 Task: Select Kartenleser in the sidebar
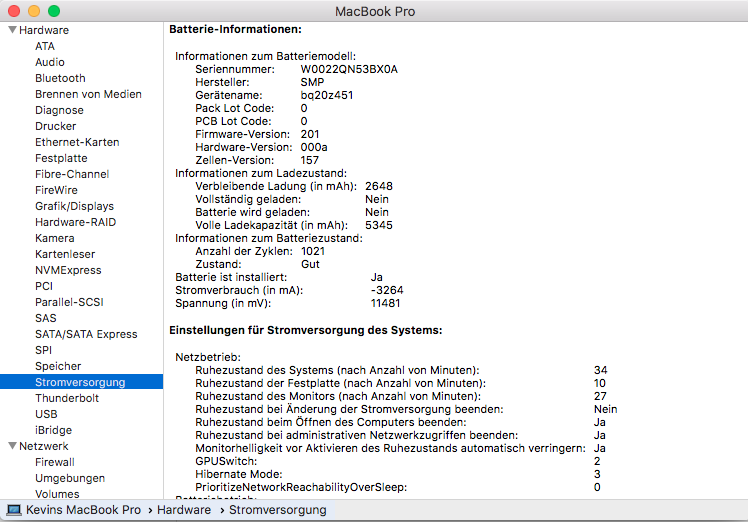[x=65, y=254]
